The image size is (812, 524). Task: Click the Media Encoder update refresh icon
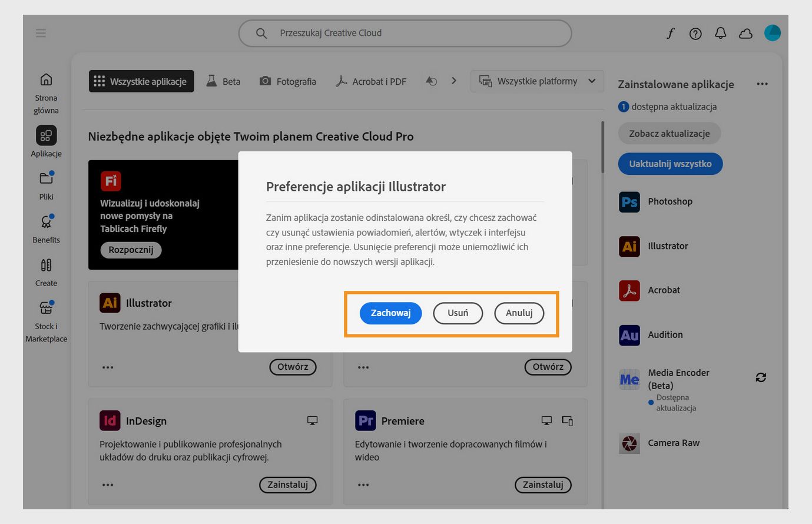pos(761,377)
